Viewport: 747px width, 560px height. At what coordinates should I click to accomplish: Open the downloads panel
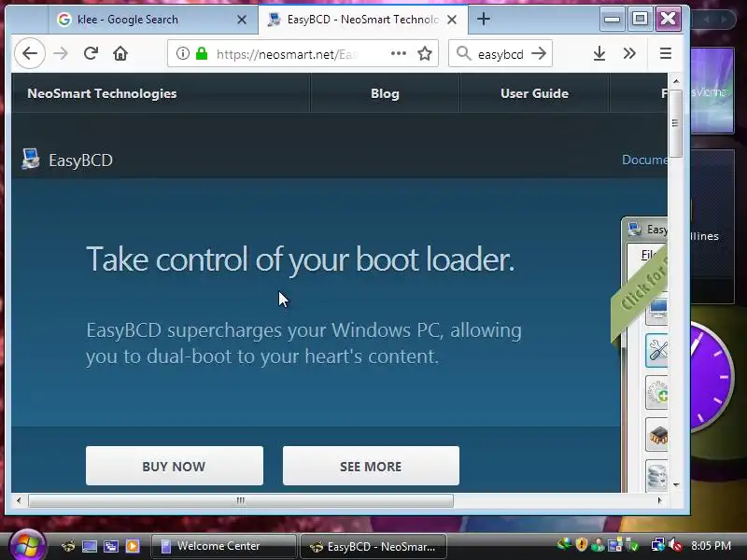coord(599,53)
